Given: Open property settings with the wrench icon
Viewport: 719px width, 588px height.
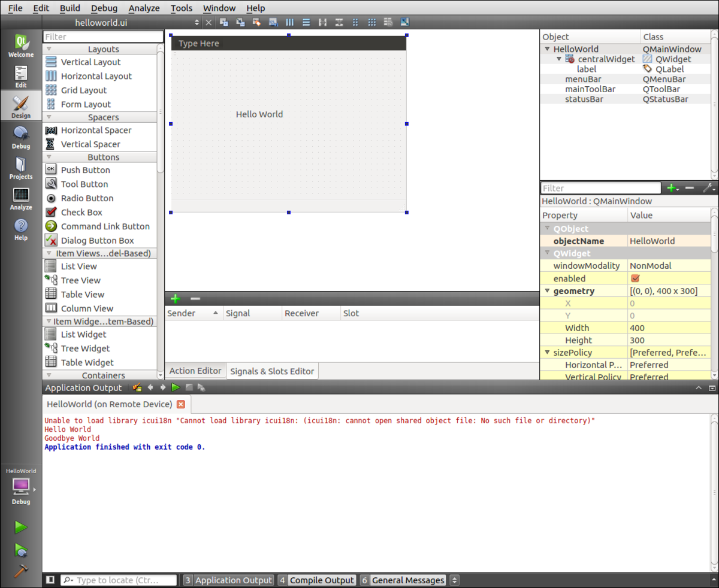Looking at the screenshot, I should (709, 187).
